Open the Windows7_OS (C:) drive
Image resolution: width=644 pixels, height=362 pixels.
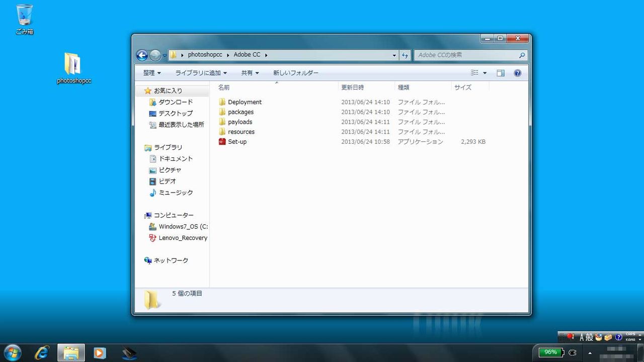point(183,226)
